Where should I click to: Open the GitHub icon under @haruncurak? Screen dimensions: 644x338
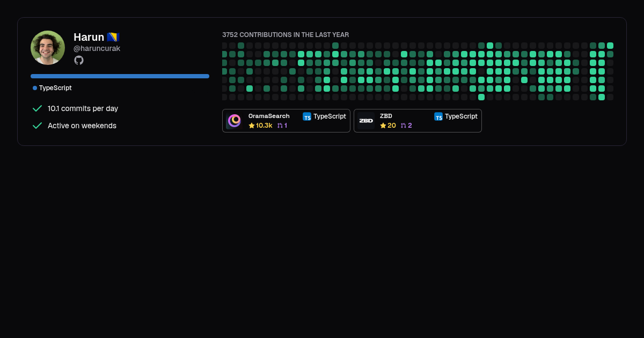point(79,60)
